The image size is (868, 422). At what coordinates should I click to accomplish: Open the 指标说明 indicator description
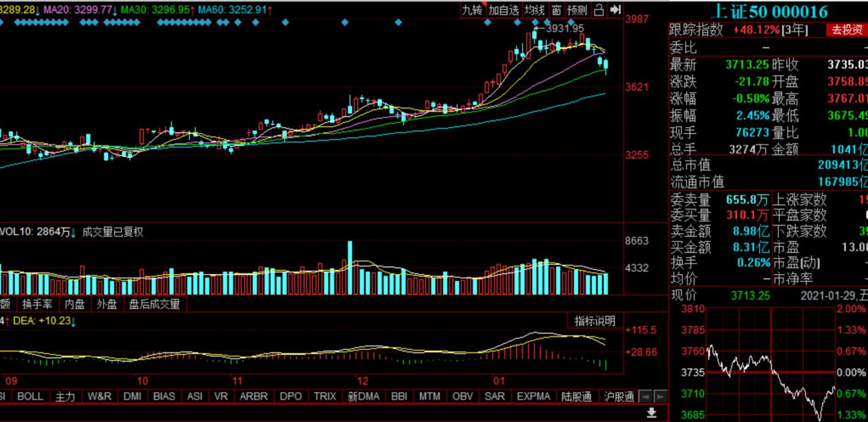595,321
